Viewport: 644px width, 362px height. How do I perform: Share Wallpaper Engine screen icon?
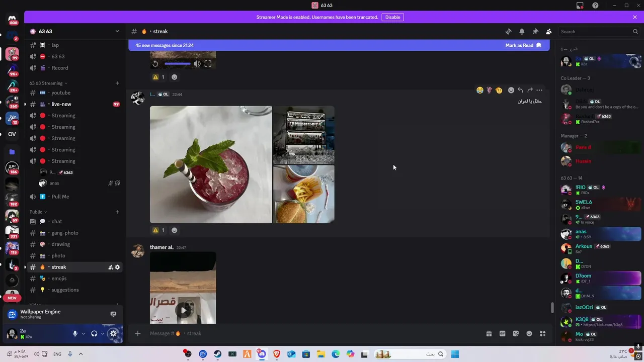113,314
